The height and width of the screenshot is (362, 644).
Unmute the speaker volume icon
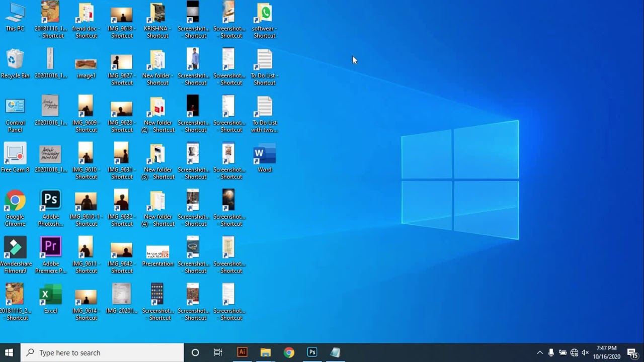(x=585, y=352)
